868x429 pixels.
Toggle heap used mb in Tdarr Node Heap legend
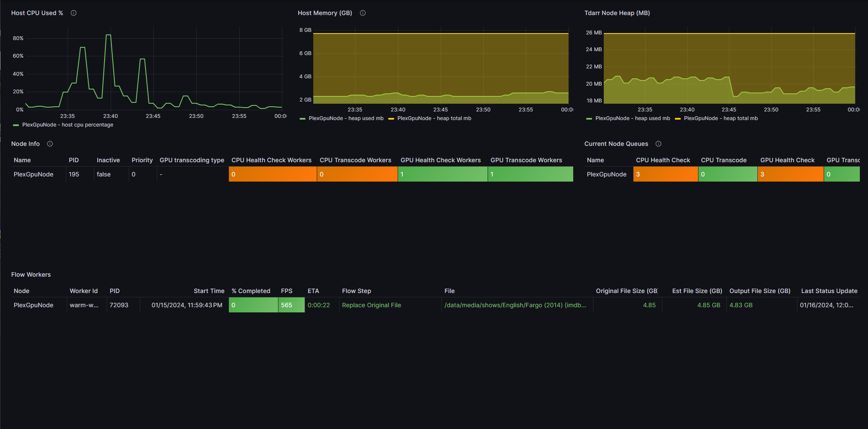(633, 118)
